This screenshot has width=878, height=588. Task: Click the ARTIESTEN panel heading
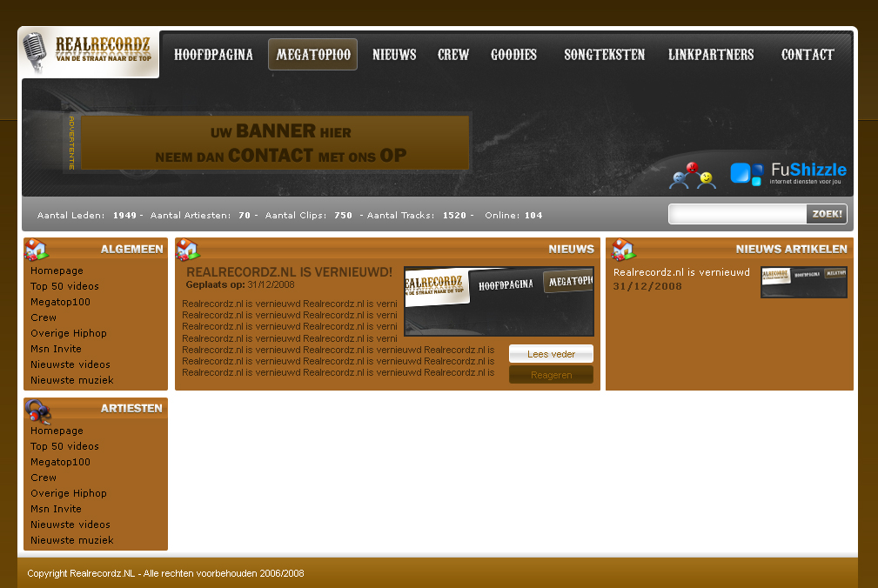click(131, 409)
